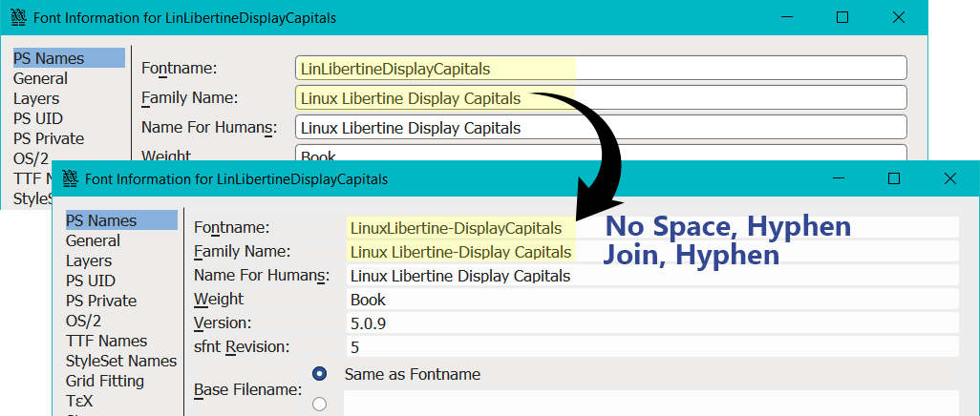The width and height of the screenshot is (980, 416).
Task: Click Weight field showing Book in front window
Action: [652, 300]
